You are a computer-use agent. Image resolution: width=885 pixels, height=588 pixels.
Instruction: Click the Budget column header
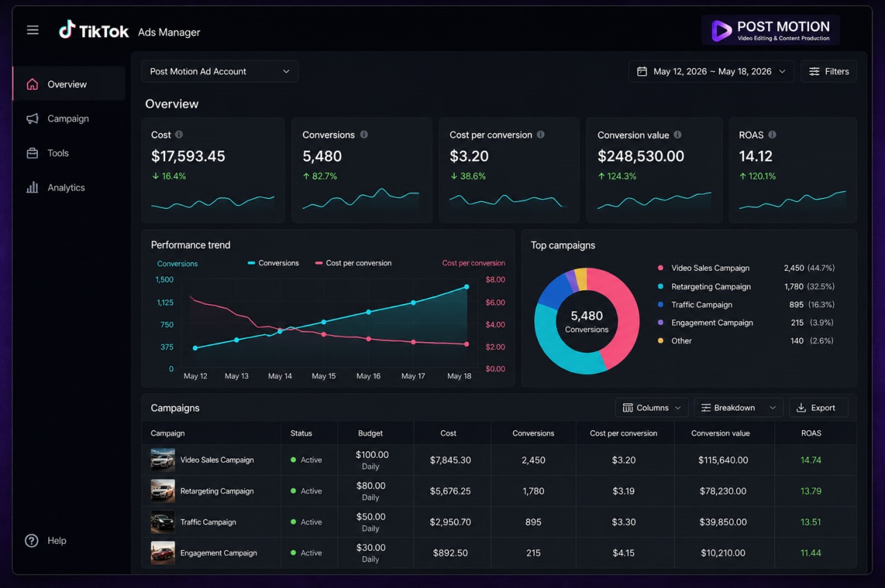tap(371, 433)
